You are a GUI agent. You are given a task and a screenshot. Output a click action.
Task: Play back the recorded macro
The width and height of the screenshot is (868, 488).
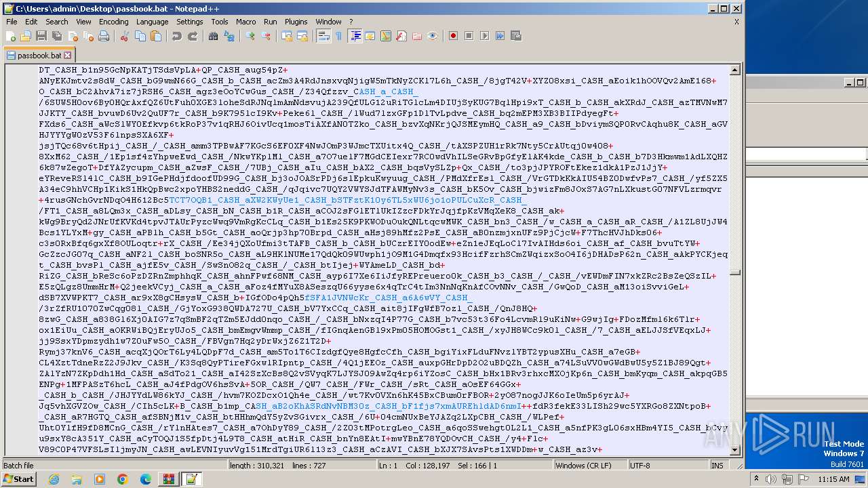[x=484, y=36]
